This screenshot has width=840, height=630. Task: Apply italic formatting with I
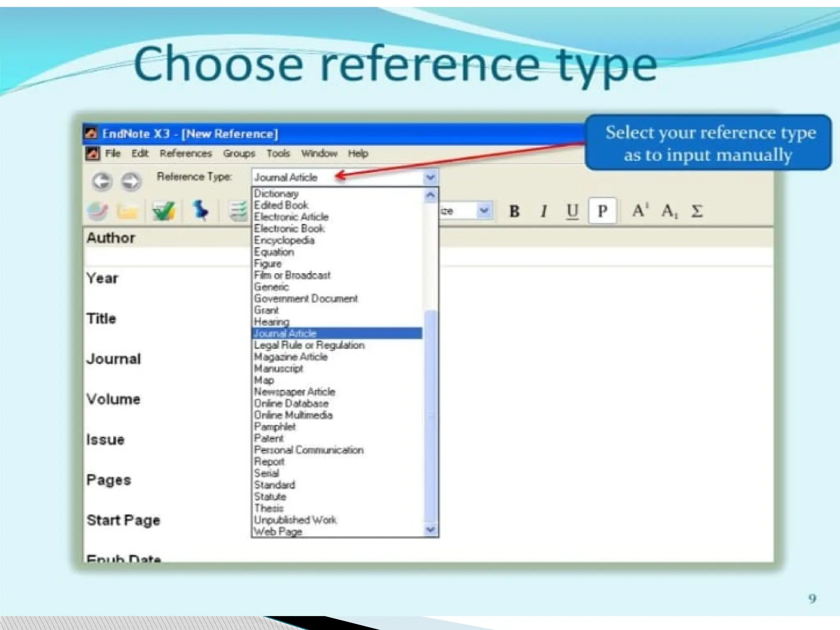pyautogui.click(x=544, y=211)
